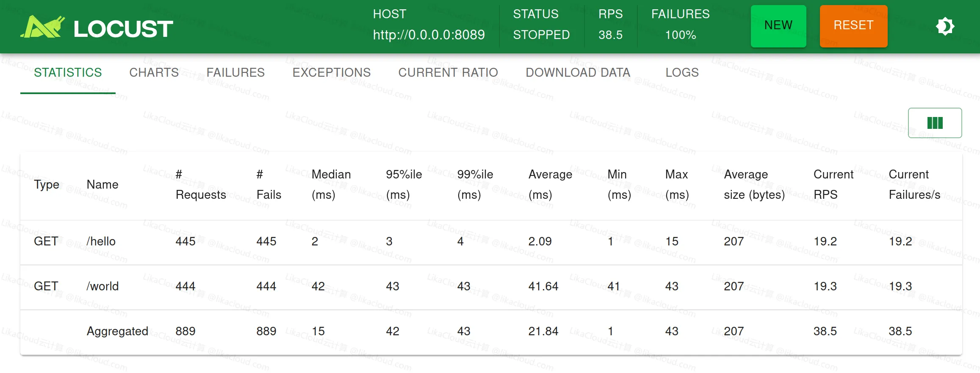
Task: Click the Median (ms) column header
Action: [331, 184]
